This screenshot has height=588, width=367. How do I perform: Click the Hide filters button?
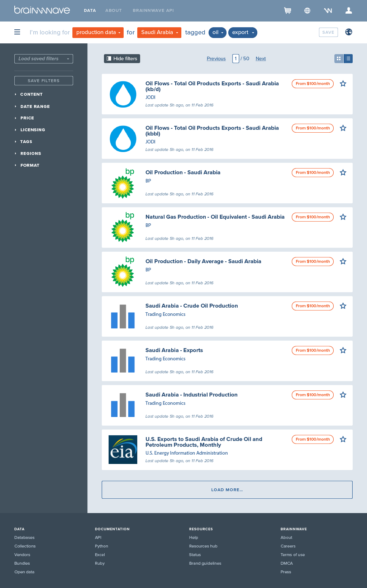pyautogui.click(x=122, y=58)
